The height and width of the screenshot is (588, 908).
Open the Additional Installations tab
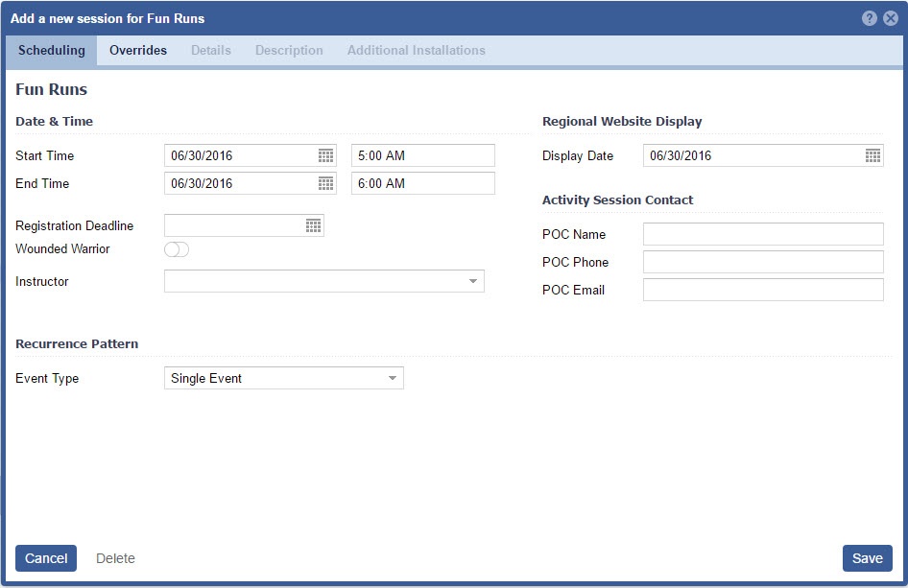coord(416,51)
